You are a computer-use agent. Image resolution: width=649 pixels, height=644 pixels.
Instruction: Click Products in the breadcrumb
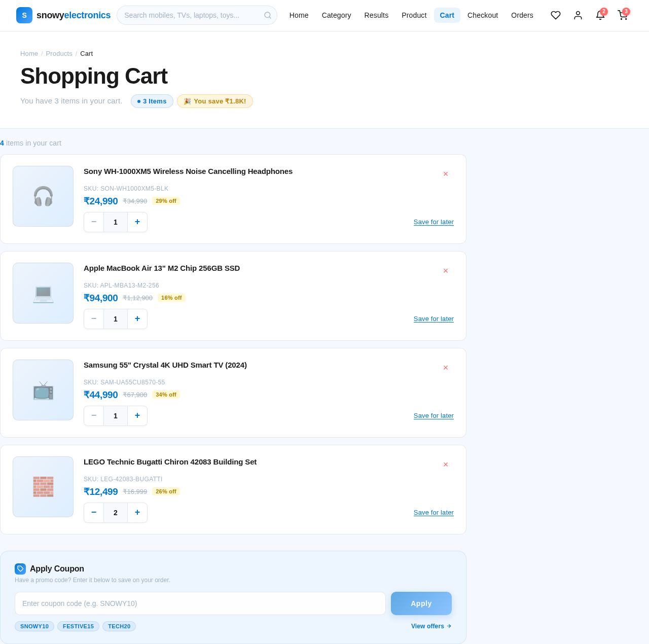[59, 54]
